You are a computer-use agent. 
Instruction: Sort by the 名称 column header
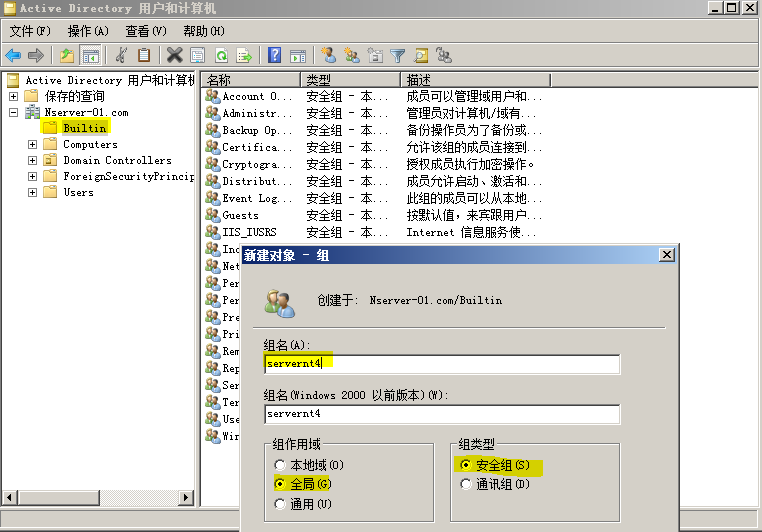pos(251,80)
